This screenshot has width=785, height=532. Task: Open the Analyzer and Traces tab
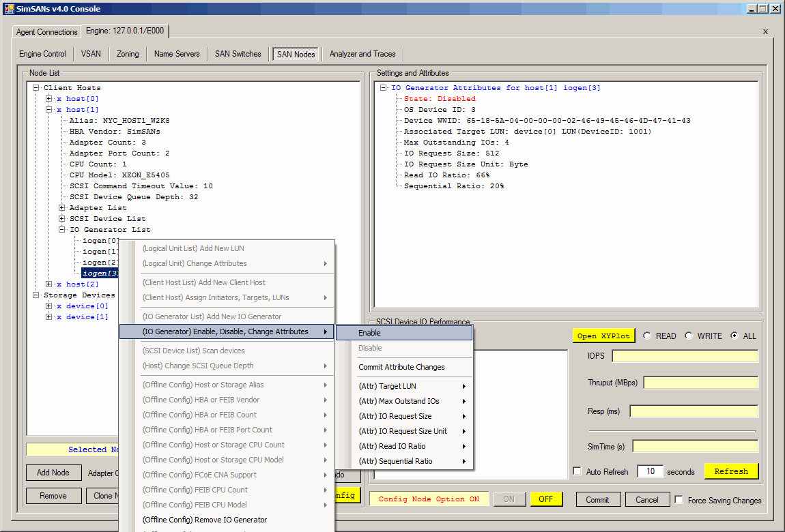(363, 54)
